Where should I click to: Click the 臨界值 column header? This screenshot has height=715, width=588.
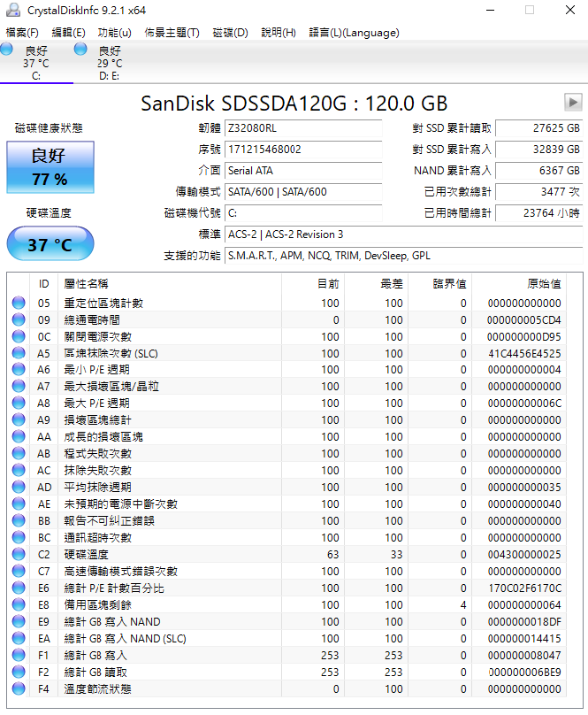pos(439,284)
